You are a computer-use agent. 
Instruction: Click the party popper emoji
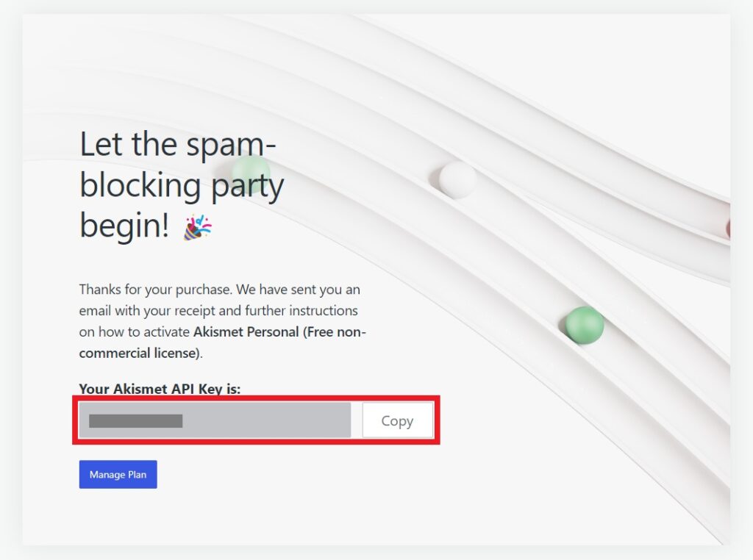click(x=197, y=227)
